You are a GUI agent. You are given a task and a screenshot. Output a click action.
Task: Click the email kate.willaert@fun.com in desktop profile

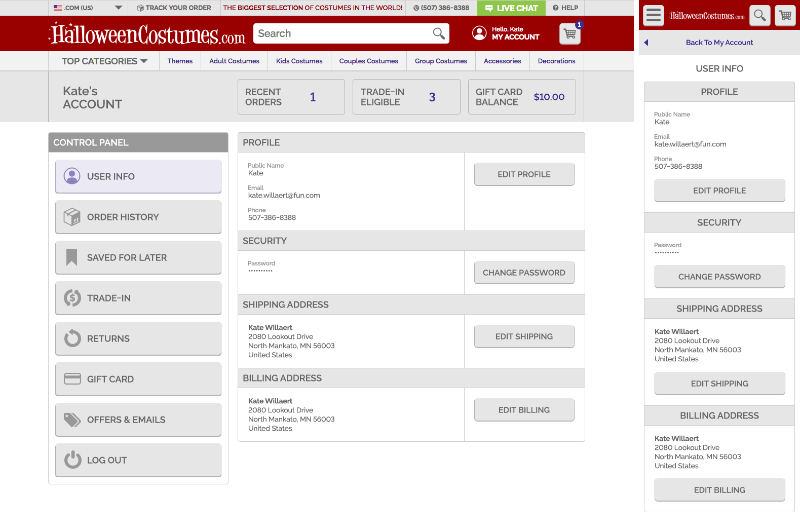click(284, 195)
